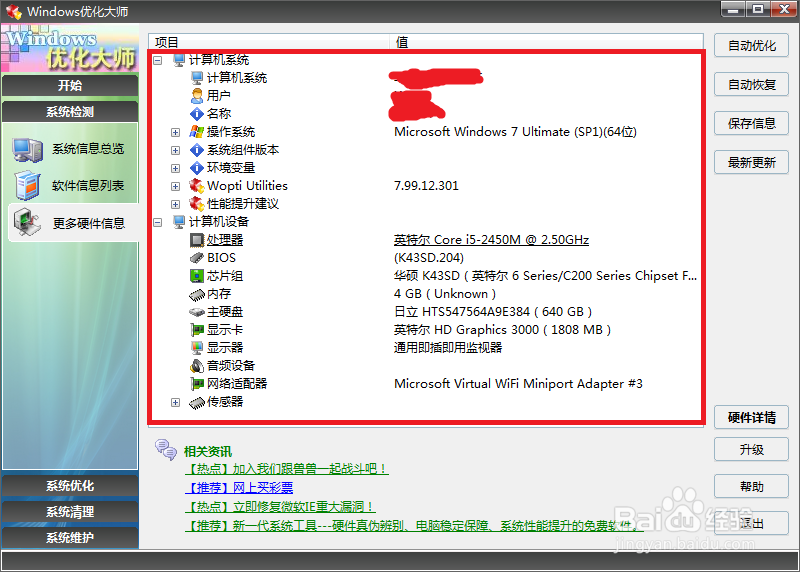Viewport: 800px width, 572px height.
Task: Open link 立即修复微软IE重大漏洞
Action: [280, 506]
